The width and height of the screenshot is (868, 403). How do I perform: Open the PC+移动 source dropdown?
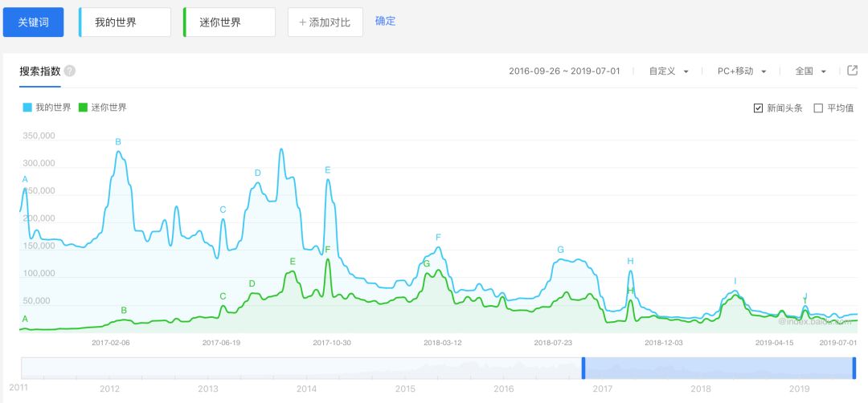[x=742, y=71]
